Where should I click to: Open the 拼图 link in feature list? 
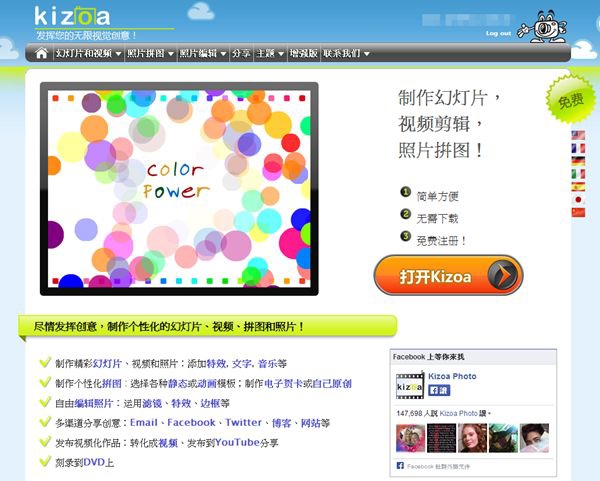point(112,383)
